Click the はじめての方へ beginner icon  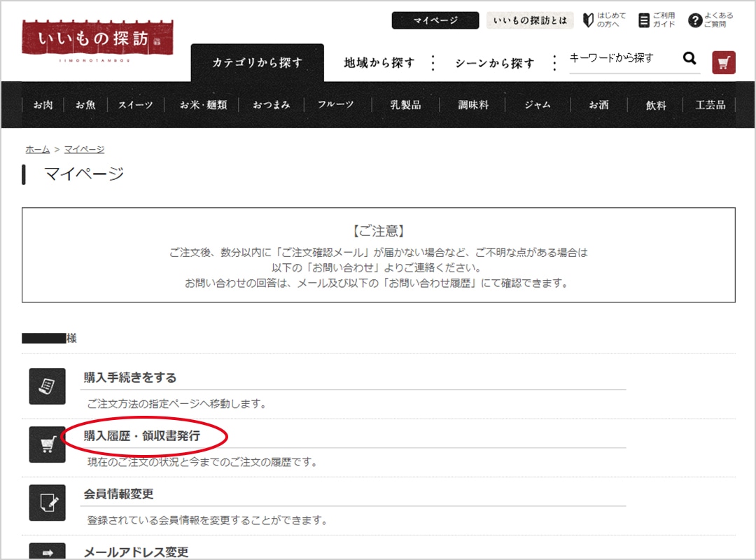tap(588, 20)
